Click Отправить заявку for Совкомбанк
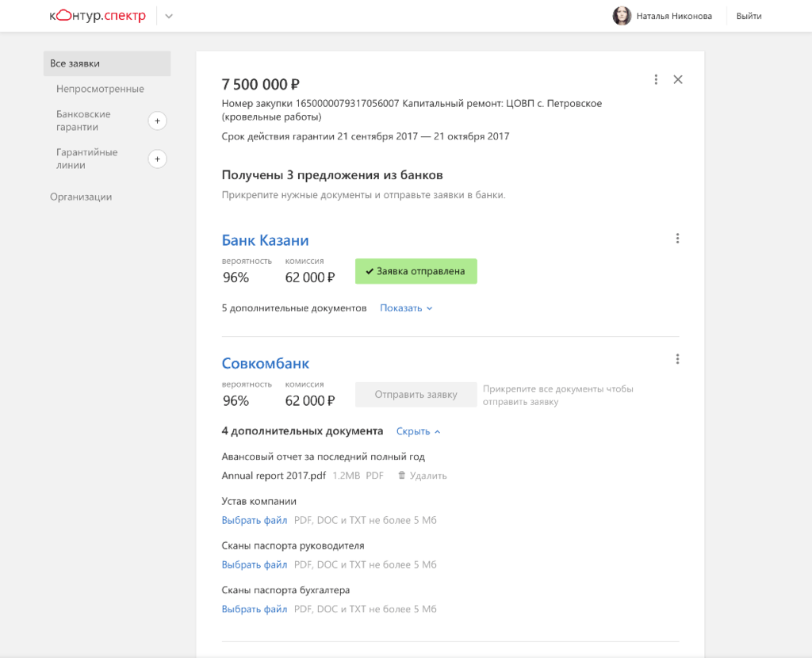Image resolution: width=812 pixels, height=658 pixels. (x=416, y=395)
